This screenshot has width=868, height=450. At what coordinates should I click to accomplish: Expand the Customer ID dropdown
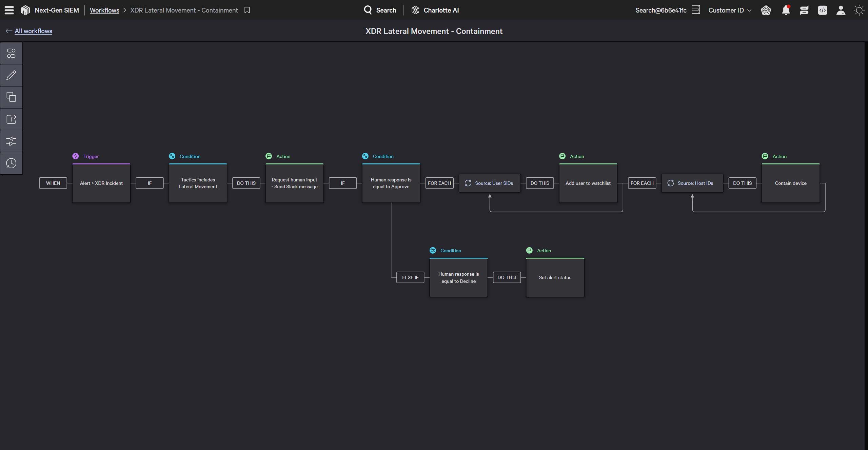tap(729, 10)
